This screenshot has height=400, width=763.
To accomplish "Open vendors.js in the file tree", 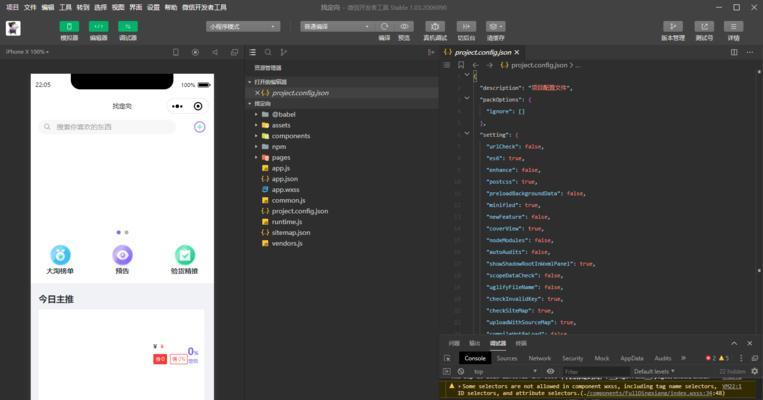I will click(x=287, y=243).
